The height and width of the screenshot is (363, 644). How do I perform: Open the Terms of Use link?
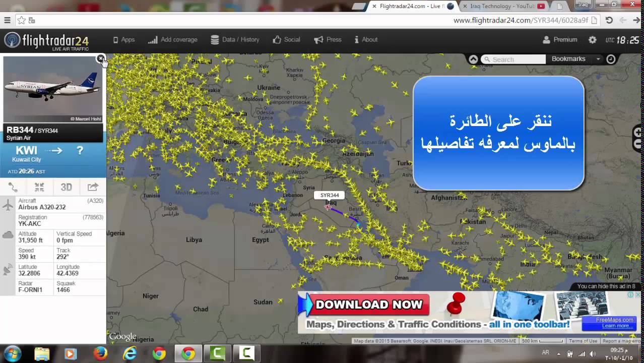click(583, 341)
